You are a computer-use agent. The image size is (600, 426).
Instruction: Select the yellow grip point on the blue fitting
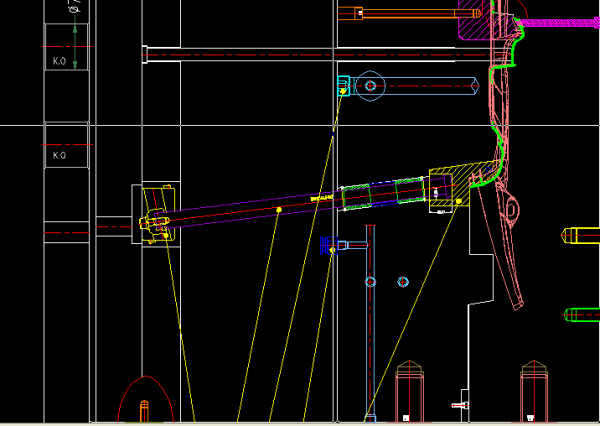coord(332,250)
